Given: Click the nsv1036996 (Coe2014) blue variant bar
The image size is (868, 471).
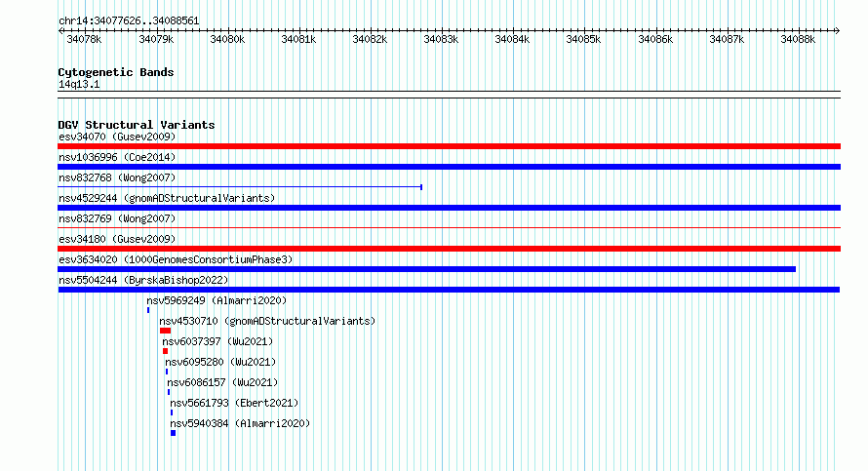Looking at the screenshot, I should click(449, 167).
